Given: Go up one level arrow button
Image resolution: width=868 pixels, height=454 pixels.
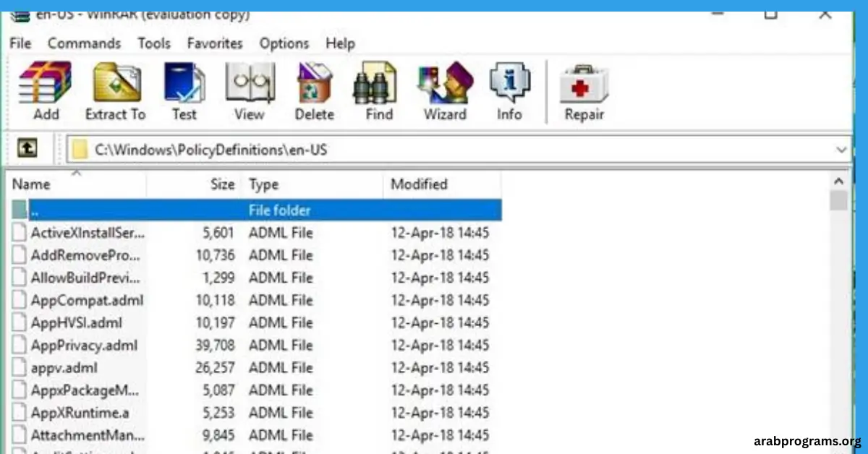Looking at the screenshot, I should [x=27, y=149].
